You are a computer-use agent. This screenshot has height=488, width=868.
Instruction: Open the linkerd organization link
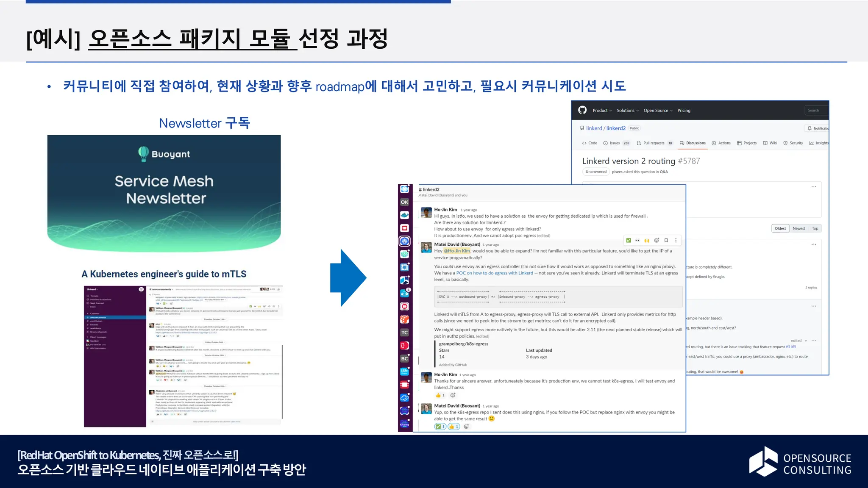click(x=594, y=128)
